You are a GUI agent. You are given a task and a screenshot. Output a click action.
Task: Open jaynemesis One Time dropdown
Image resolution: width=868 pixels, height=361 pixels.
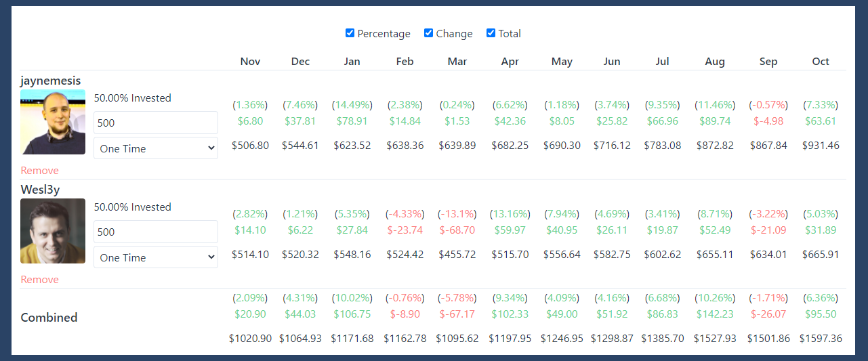point(156,148)
